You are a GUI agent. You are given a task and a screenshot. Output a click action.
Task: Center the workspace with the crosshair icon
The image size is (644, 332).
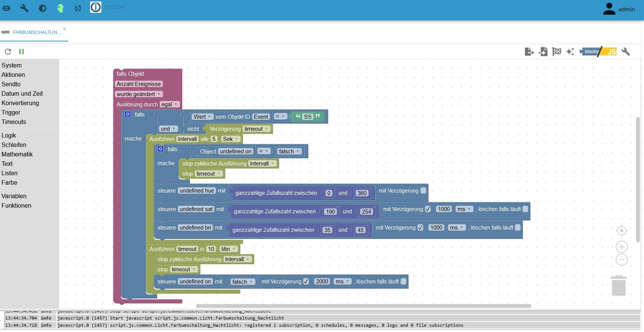click(x=621, y=230)
